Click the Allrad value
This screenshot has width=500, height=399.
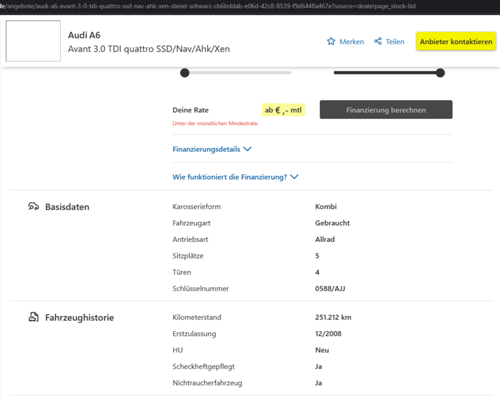pos(325,239)
